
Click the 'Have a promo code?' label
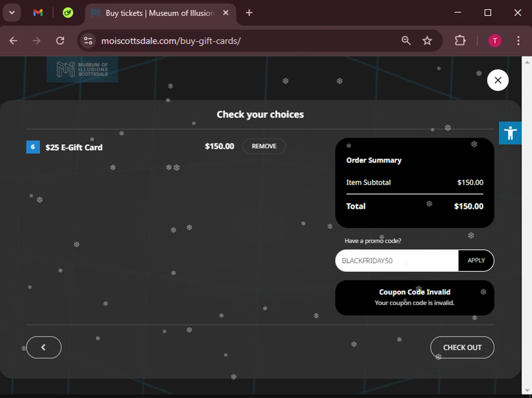373,241
